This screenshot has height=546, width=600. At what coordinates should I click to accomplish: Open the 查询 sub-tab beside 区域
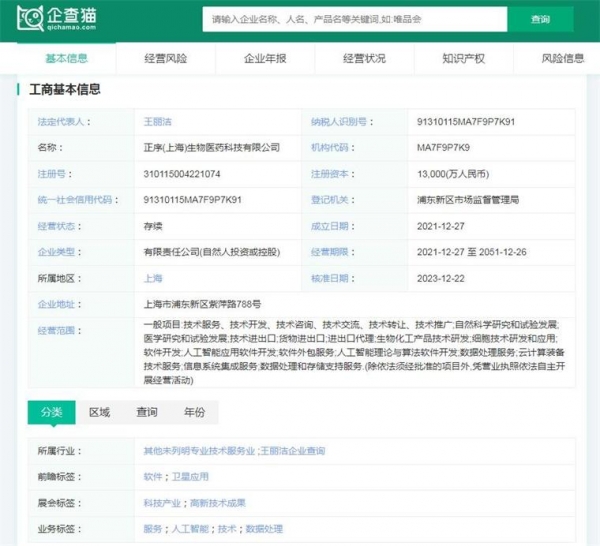coord(147,412)
